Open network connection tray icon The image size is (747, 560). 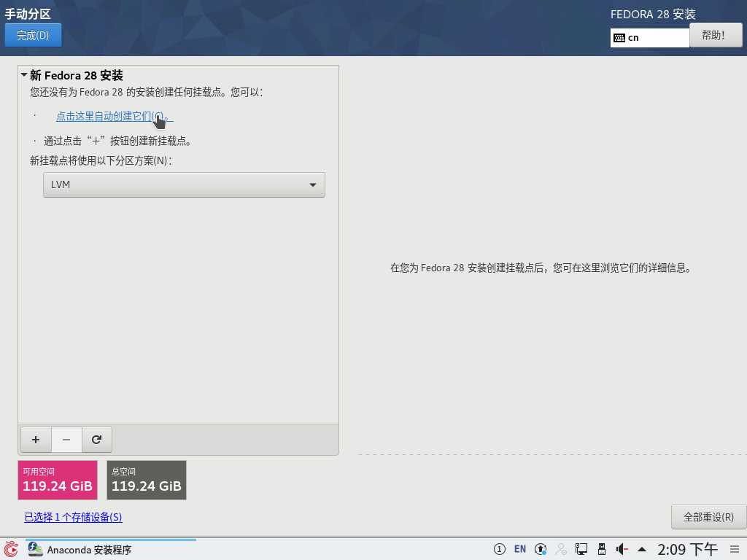(581, 550)
